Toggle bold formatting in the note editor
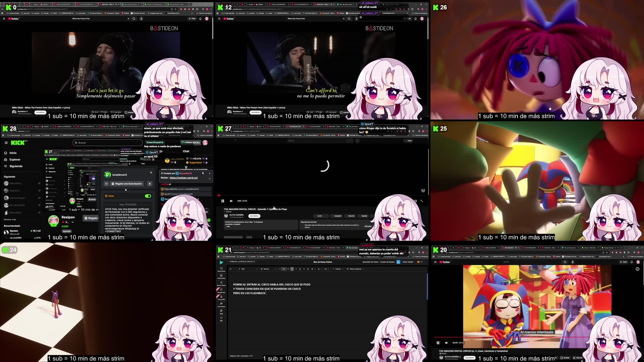The width and height of the screenshot is (644, 362). (292, 269)
